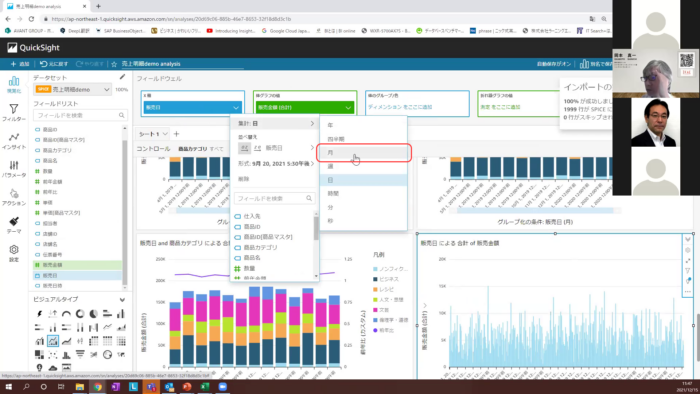Viewport: 700px width, 394px height.
Task: Open the Filter (フィルター) sidebar panel
Action: (14, 112)
